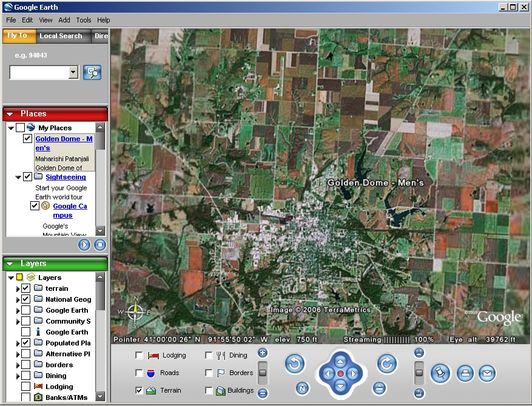
Task: Open the Golden Dome - Men's link
Action: pyautogui.click(x=64, y=144)
